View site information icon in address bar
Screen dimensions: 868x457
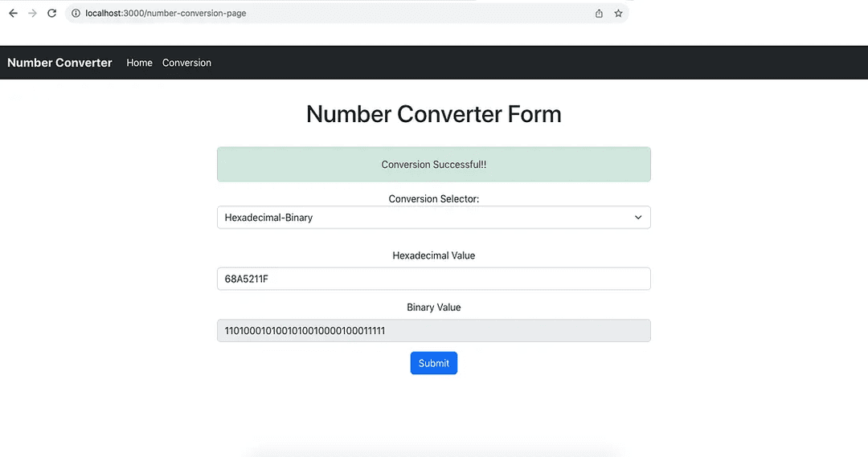[x=76, y=14]
